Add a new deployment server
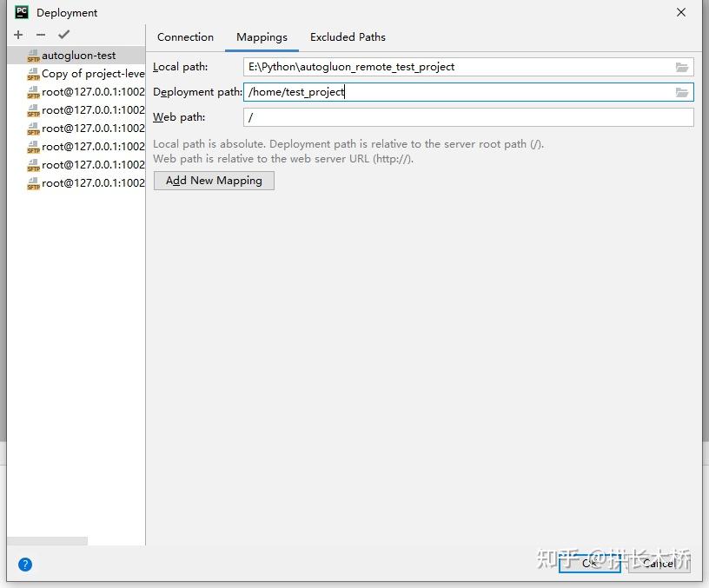Image resolution: width=709 pixels, height=588 pixels. click(x=17, y=35)
